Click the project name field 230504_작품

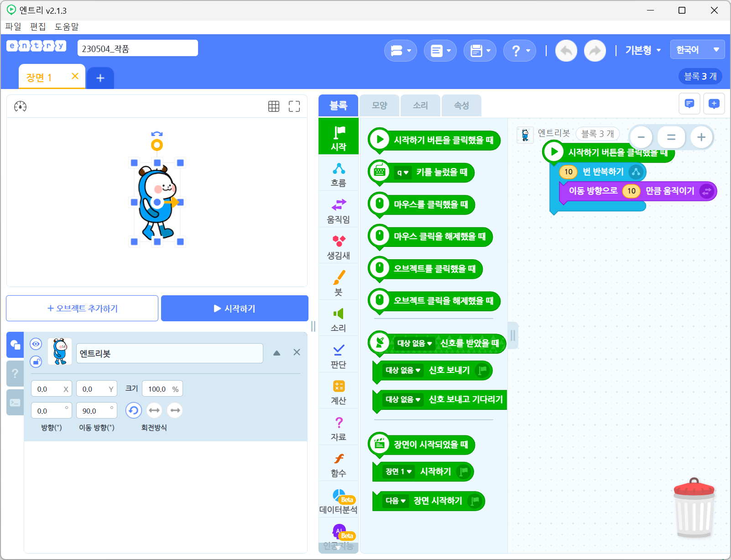137,48
